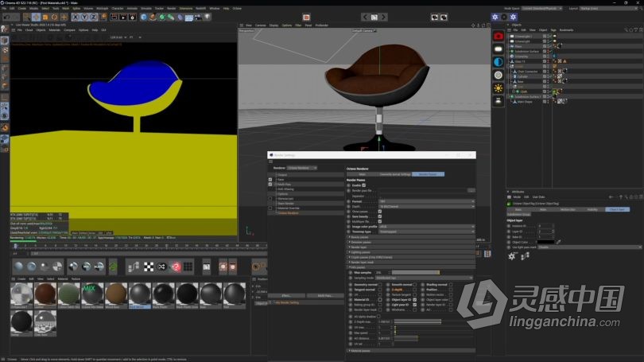Toggle the Show passes checkbox
The image size is (644, 362).
point(379,211)
